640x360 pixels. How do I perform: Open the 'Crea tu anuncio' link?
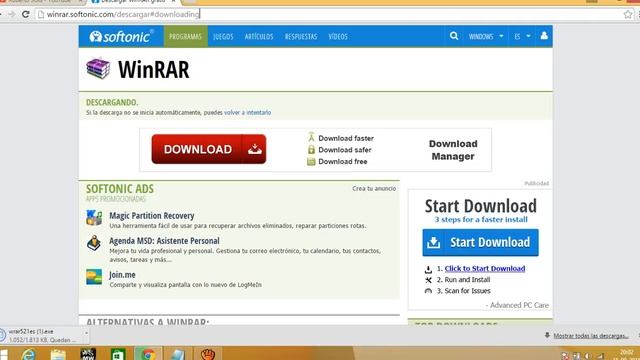tap(374, 189)
